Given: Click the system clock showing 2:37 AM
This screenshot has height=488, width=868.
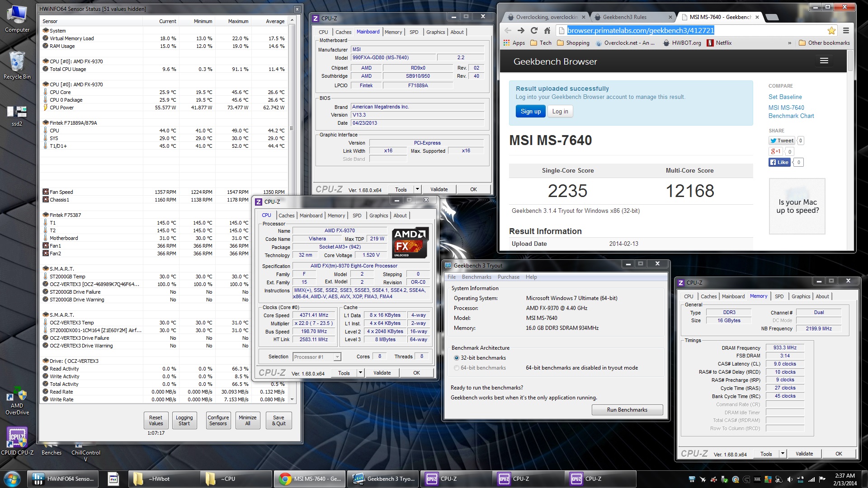Looking at the screenshot, I should 844,475.
